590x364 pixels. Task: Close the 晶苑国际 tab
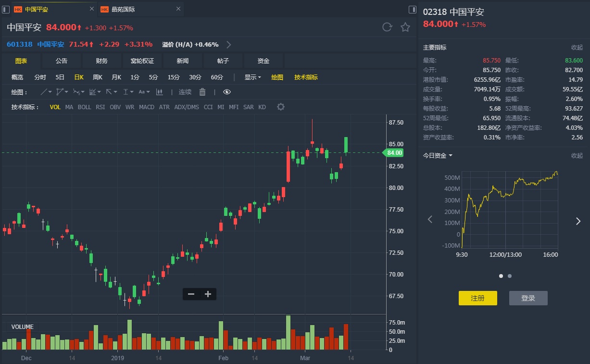[x=178, y=9]
